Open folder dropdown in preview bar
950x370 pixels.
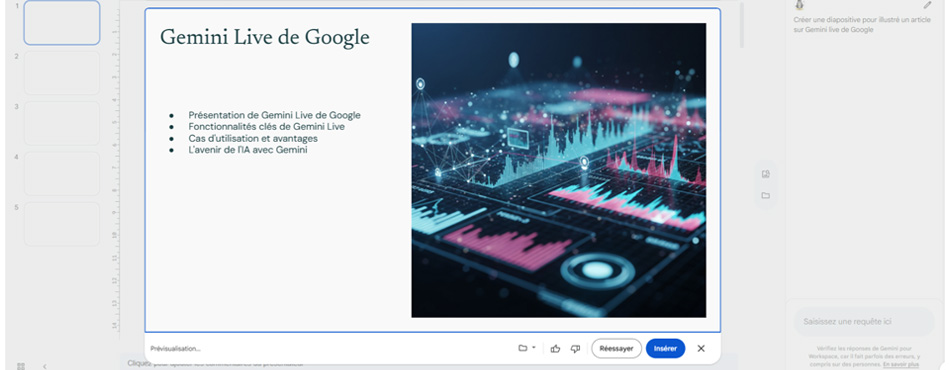click(x=526, y=348)
